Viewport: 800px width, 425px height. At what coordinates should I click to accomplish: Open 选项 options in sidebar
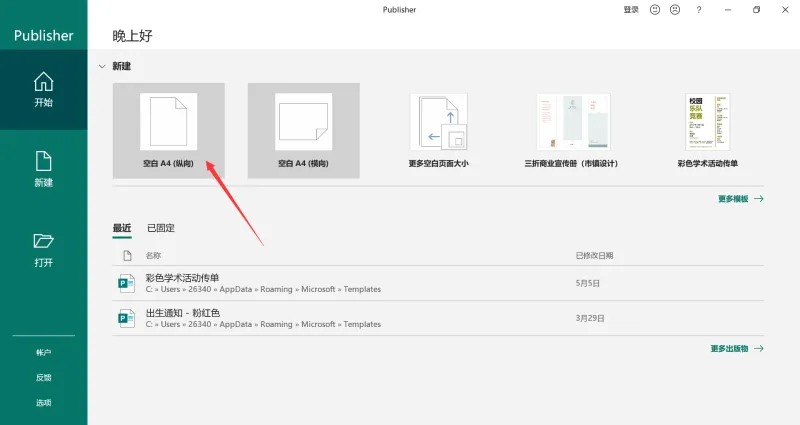tap(43, 403)
